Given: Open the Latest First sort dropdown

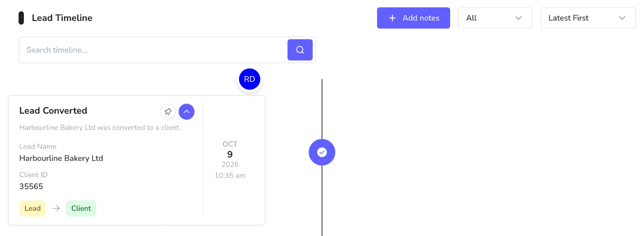Looking at the screenshot, I should 588,18.
